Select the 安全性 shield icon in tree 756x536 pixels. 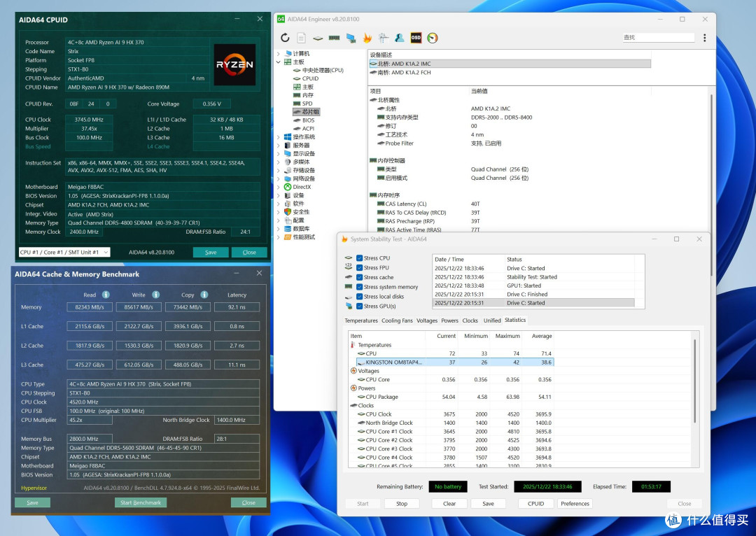click(288, 212)
